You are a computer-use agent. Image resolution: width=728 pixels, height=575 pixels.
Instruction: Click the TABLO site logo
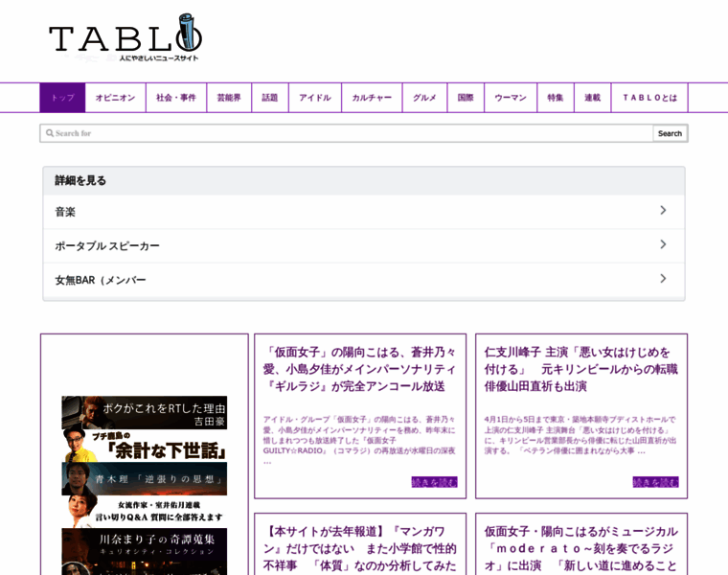(125, 38)
